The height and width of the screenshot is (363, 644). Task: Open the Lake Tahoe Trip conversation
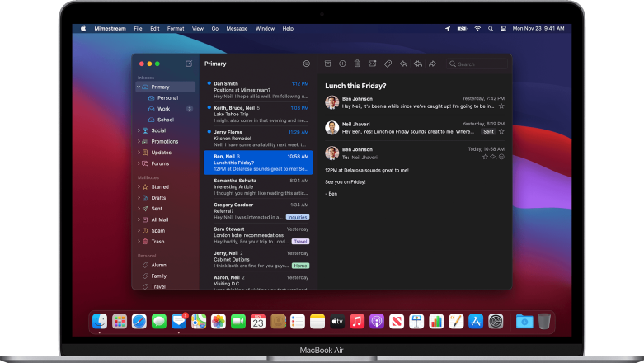[258, 115]
